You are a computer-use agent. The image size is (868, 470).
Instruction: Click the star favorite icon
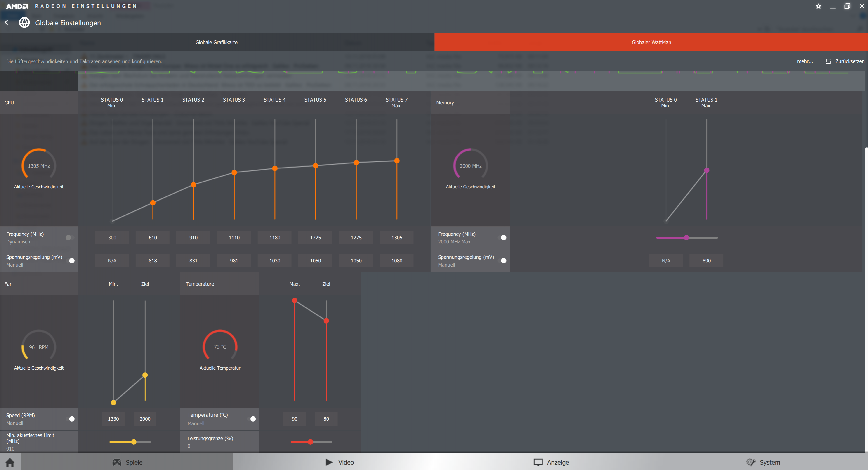(818, 6)
